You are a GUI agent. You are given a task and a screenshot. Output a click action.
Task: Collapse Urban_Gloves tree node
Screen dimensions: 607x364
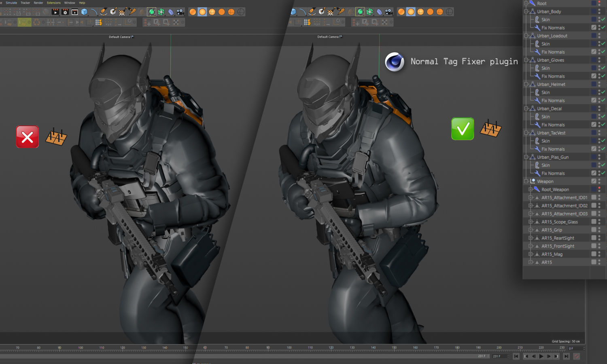pos(526,60)
